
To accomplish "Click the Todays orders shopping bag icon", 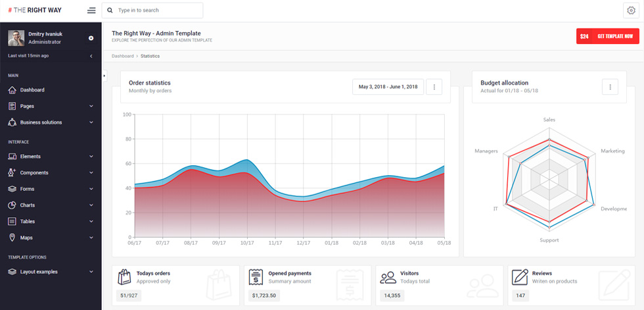I will [124, 277].
